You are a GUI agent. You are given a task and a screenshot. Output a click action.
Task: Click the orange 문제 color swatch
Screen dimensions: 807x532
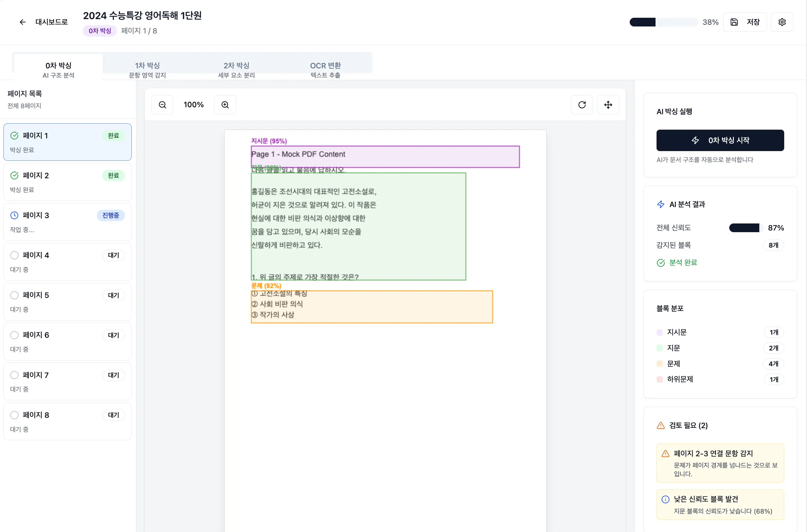coord(660,364)
